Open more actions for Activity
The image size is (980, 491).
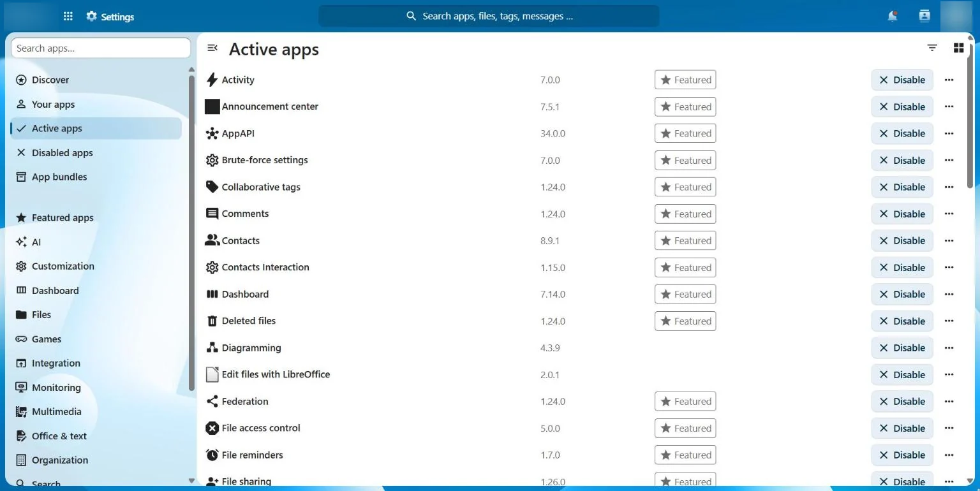[949, 80]
